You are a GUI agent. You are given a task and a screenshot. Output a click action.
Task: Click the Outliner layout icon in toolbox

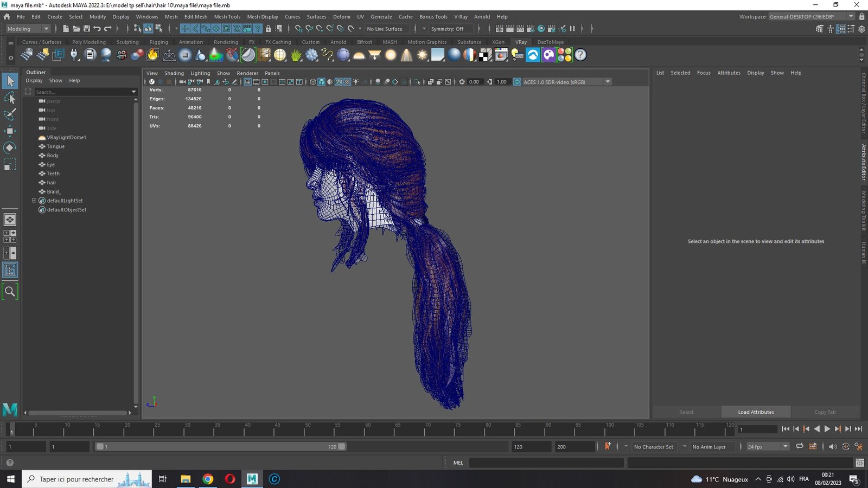[x=10, y=270]
